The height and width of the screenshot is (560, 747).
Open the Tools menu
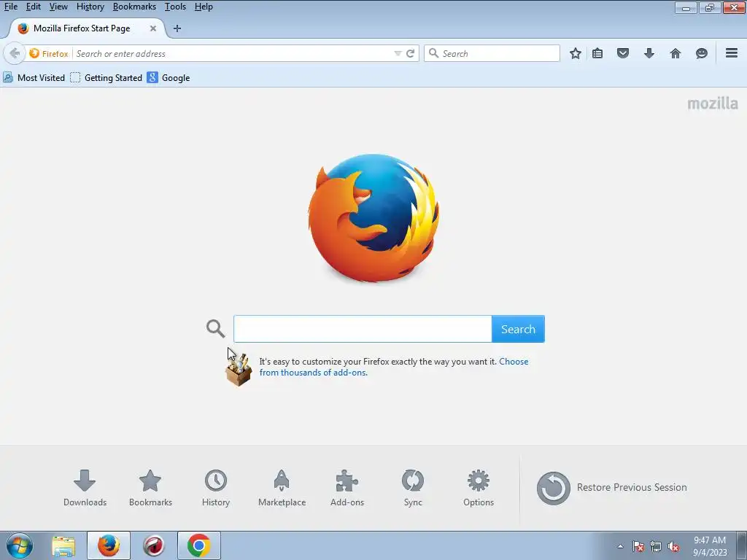(x=175, y=7)
